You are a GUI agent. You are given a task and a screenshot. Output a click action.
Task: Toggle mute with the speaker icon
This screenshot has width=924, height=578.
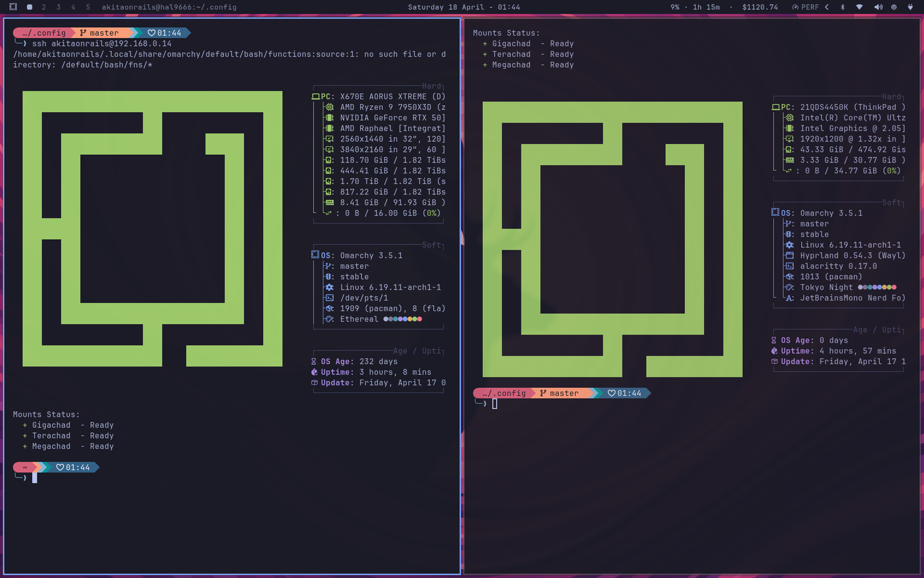[878, 8]
